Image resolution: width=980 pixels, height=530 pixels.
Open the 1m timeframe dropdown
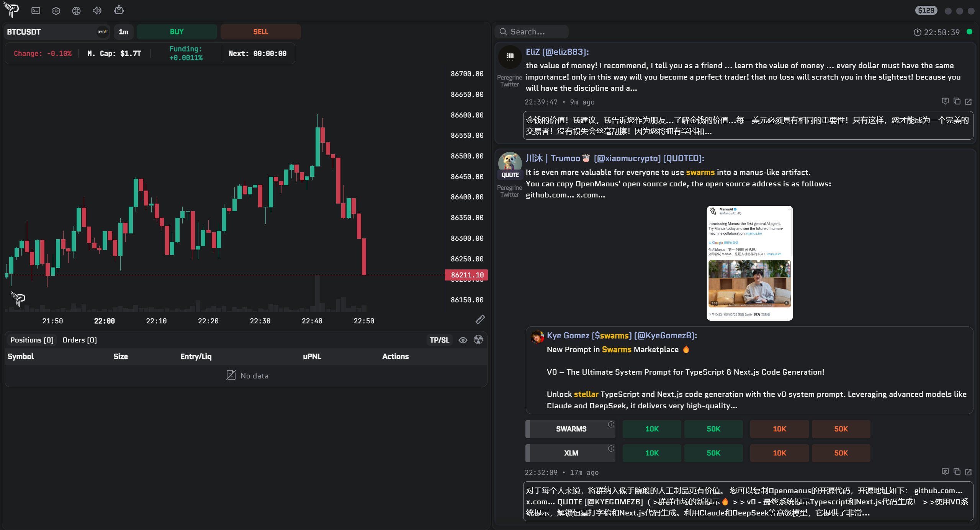click(x=123, y=32)
